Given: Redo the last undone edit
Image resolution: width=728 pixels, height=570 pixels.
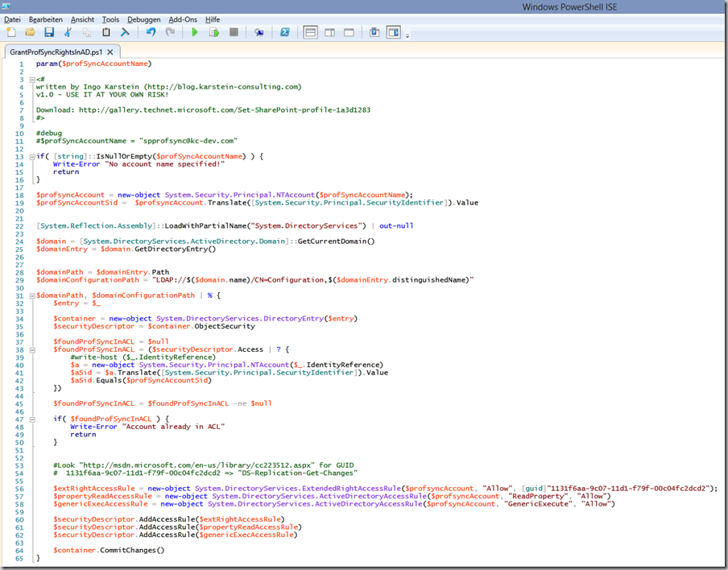Looking at the screenshot, I should click(170, 32).
